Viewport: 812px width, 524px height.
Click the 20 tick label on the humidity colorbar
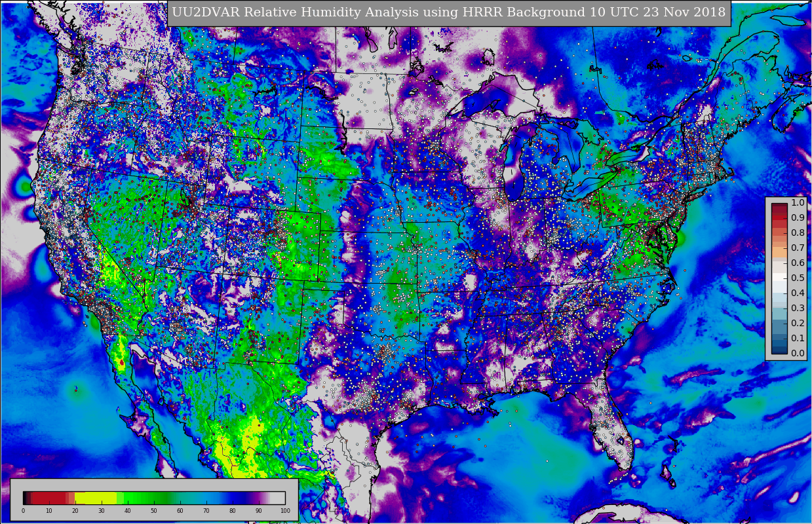click(x=75, y=510)
